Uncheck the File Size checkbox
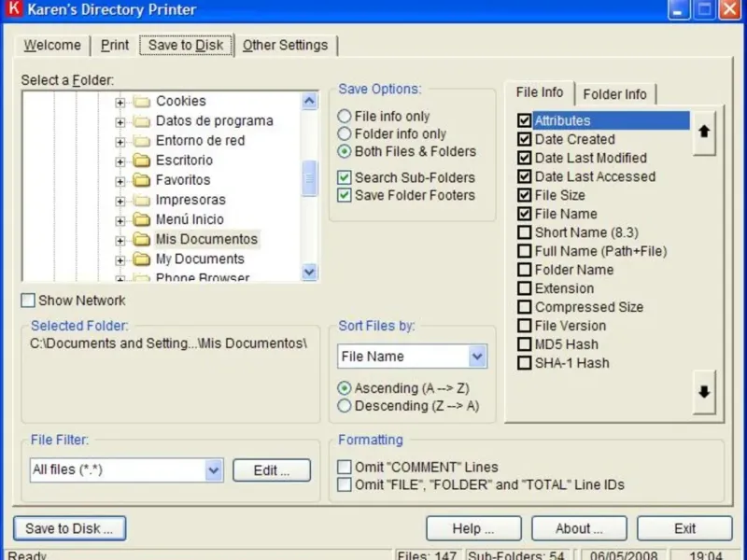Viewport: 747px width, 560px height. [524, 195]
